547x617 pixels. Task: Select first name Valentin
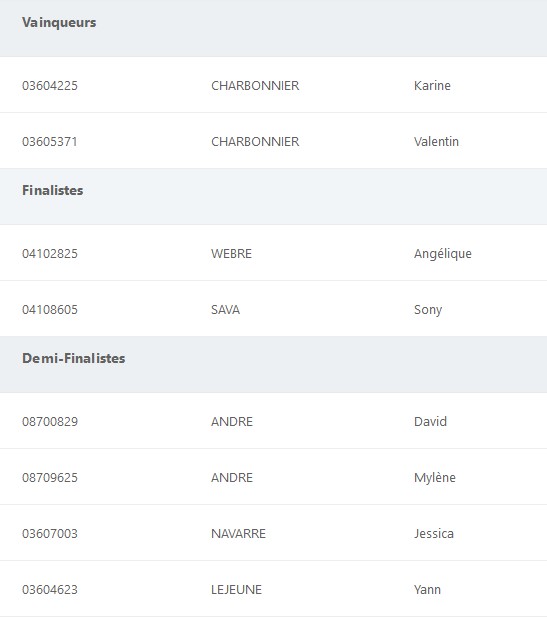(436, 141)
